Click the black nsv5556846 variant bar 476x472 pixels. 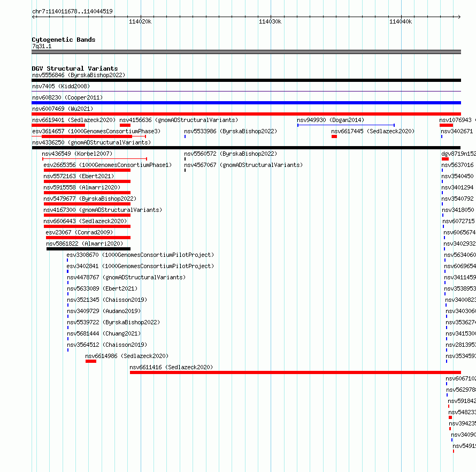[x=246, y=80]
